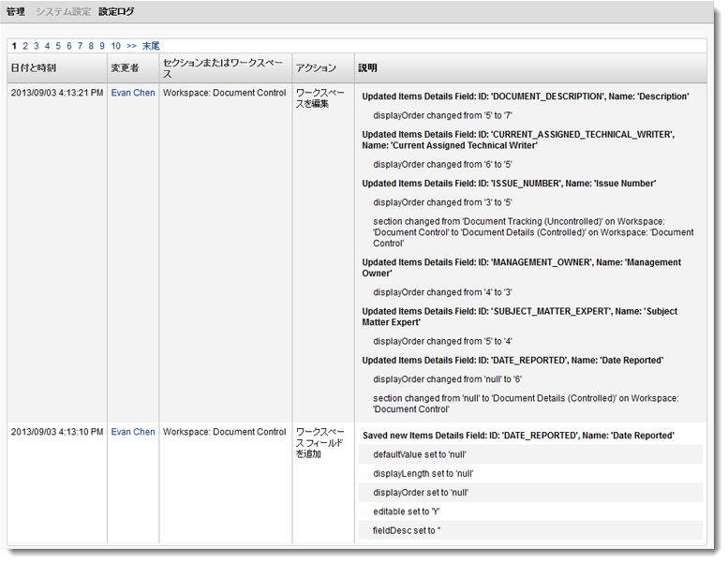Go to page 9 of log

point(102,46)
